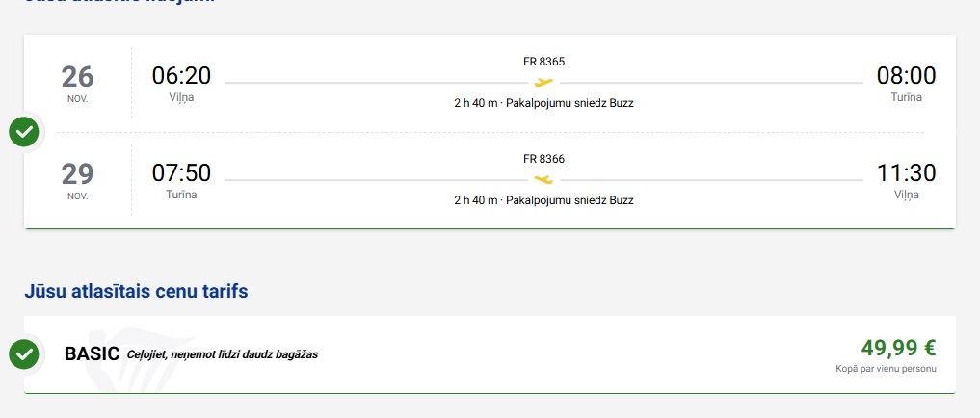
Task: Click the 'Kopā par vienu personu' caption
Action: click(886, 369)
